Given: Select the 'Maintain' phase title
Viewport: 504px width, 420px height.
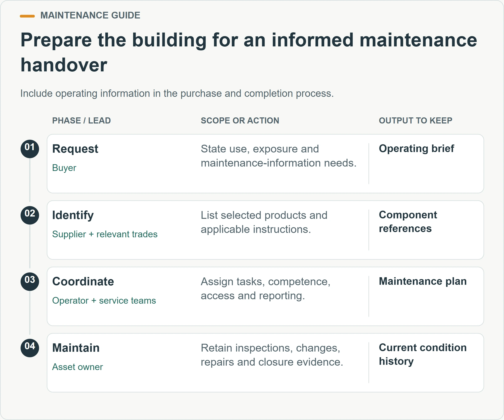Looking at the screenshot, I should click(x=76, y=348).
